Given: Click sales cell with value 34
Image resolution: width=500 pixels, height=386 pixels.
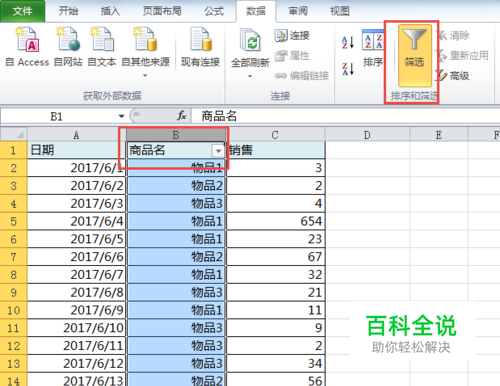Looking at the screenshot, I should coord(275,364).
